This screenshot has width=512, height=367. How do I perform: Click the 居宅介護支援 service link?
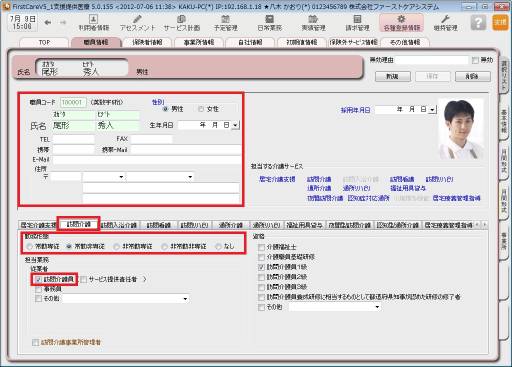coord(277,179)
